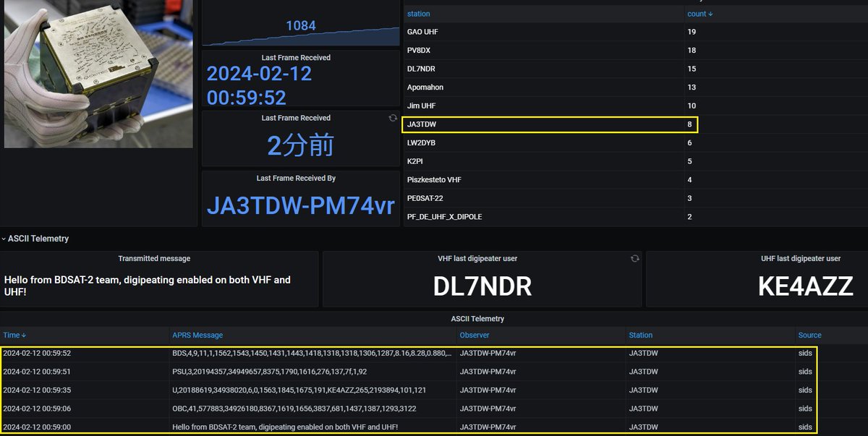Click the refresh icon in the 2分前 panel
868x436 pixels.
pos(393,118)
